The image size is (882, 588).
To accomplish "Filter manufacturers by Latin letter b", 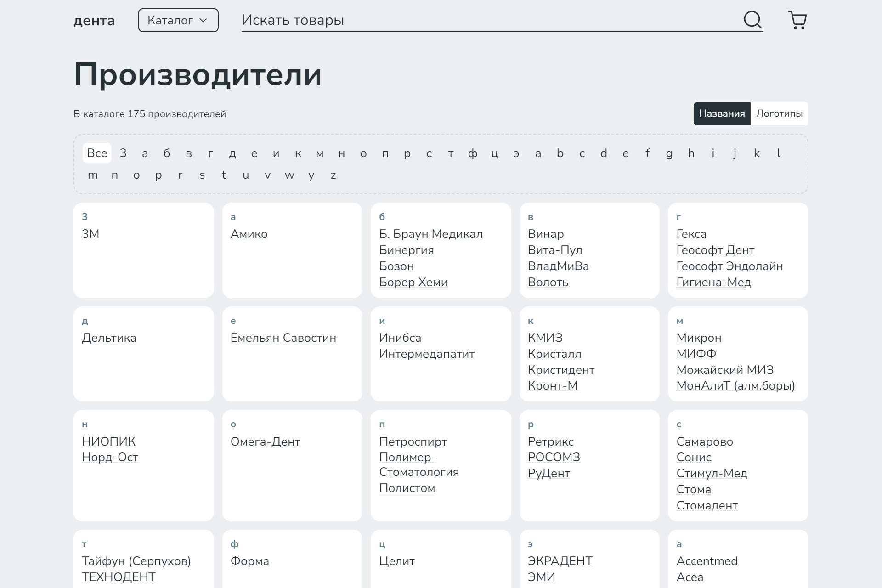I will point(560,153).
